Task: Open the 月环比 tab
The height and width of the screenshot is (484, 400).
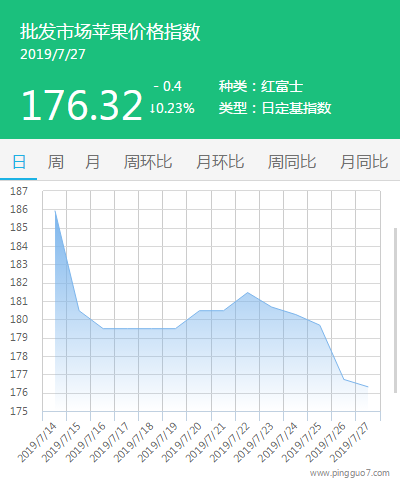Action: pos(220,162)
